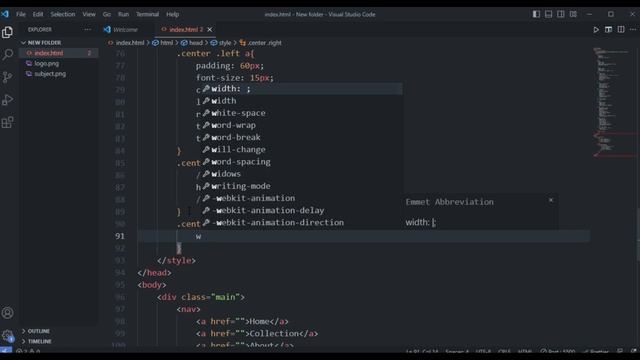Screen dimensions: 640x360
Task: Open the Source Control view
Action: pos(7,77)
